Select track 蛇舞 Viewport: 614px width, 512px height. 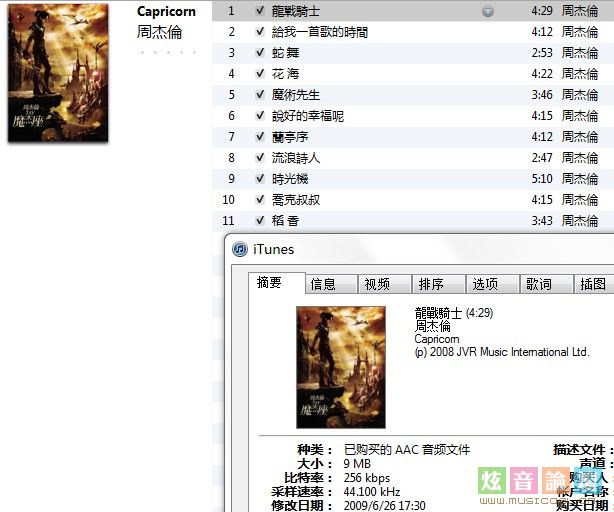click(413, 52)
